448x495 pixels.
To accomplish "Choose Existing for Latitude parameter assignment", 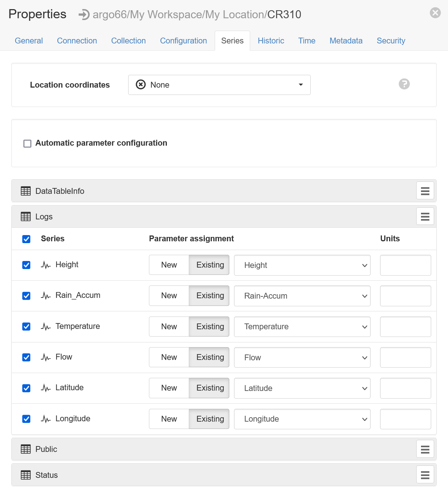I will 209,388.
